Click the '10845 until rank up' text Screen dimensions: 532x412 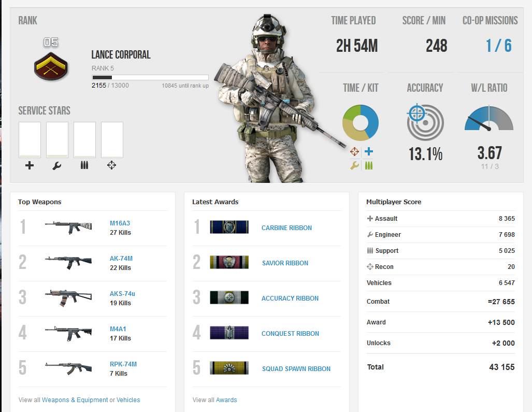[x=185, y=86]
